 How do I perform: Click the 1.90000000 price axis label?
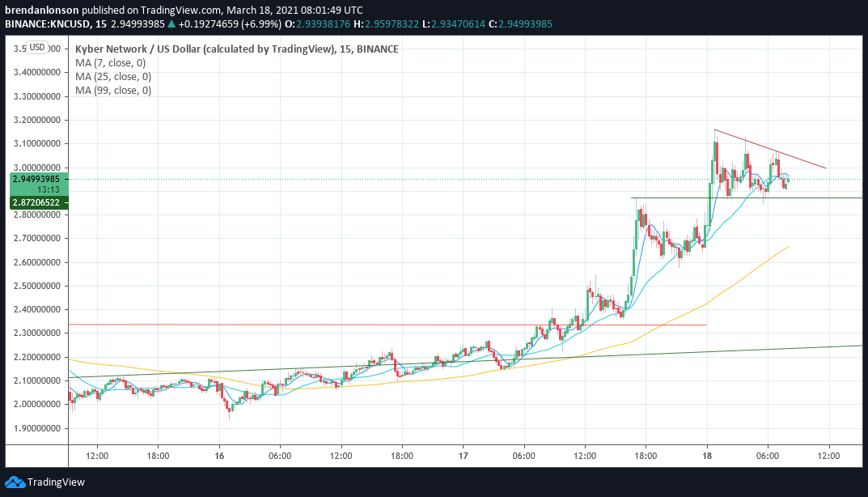36,428
